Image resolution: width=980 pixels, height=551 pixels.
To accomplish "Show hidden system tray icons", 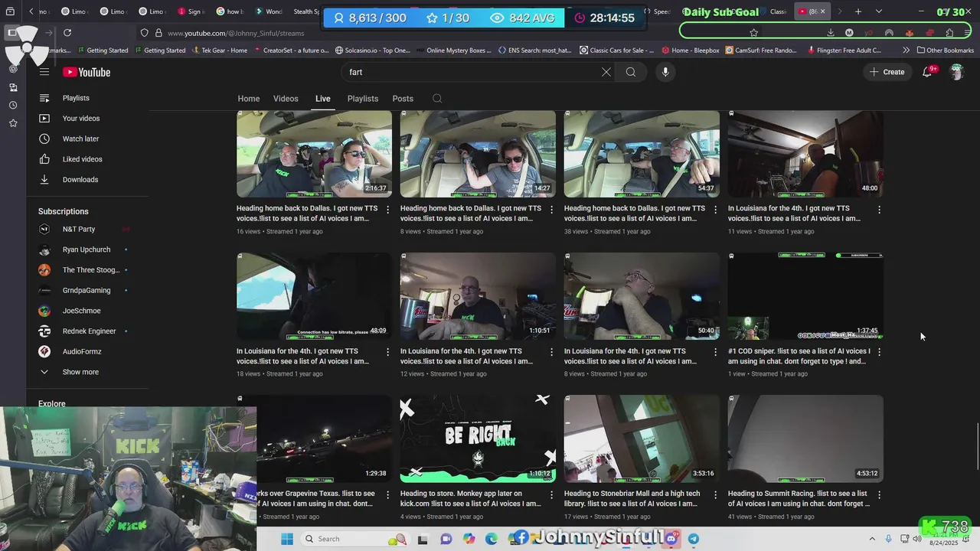I will tap(872, 539).
